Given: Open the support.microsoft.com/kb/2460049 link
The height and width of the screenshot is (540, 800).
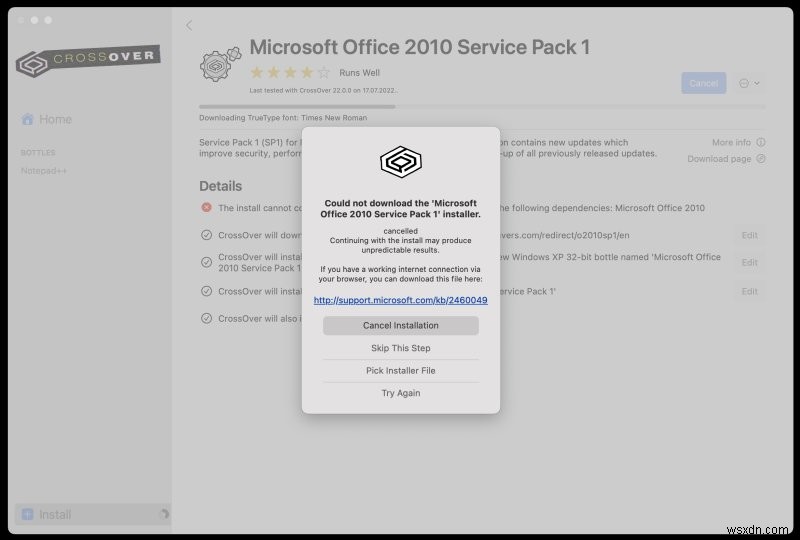Looking at the screenshot, I should tap(401, 300).
